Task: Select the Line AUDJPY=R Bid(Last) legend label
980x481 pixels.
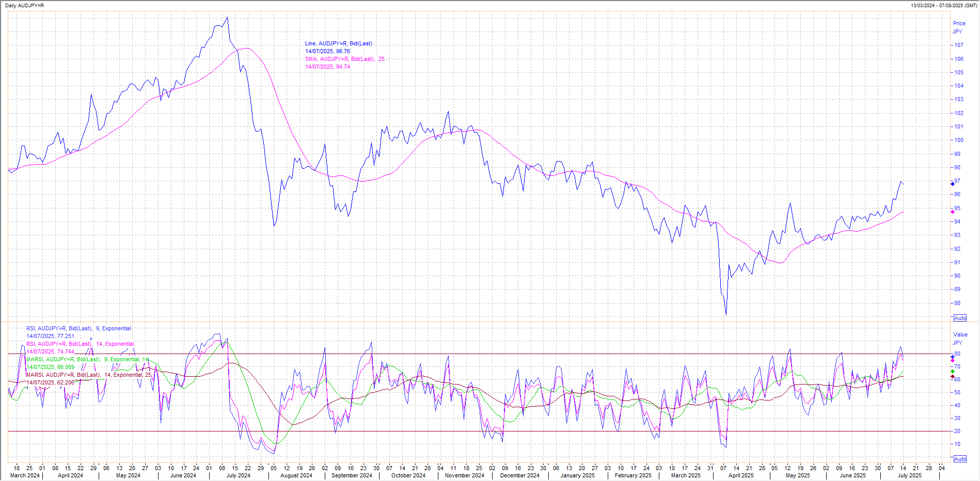Action: point(338,44)
